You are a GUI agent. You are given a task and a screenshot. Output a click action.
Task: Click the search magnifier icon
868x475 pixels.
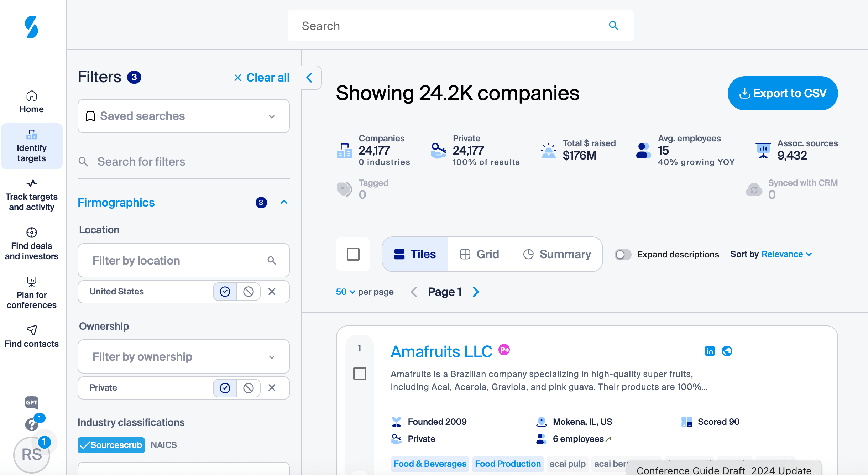tap(613, 26)
